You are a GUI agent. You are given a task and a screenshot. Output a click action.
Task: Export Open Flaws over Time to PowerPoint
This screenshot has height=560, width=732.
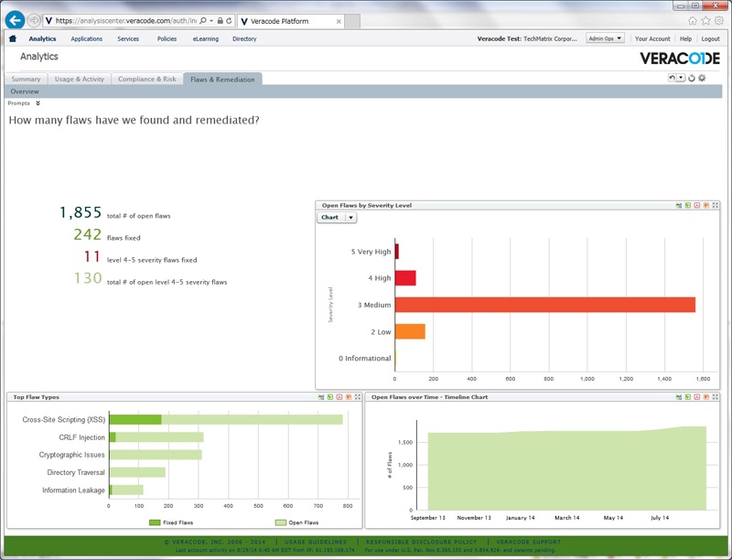[x=705, y=397]
